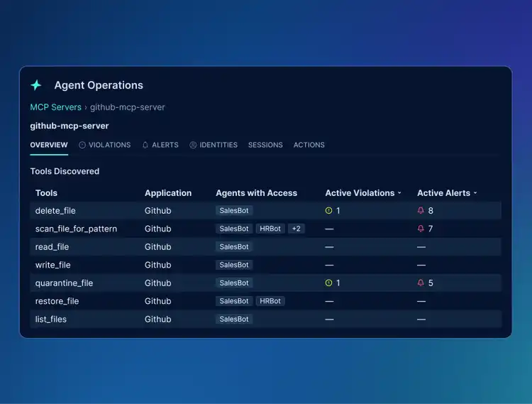Click Github cell in list_files row
The height and width of the screenshot is (404, 532).
point(157,319)
